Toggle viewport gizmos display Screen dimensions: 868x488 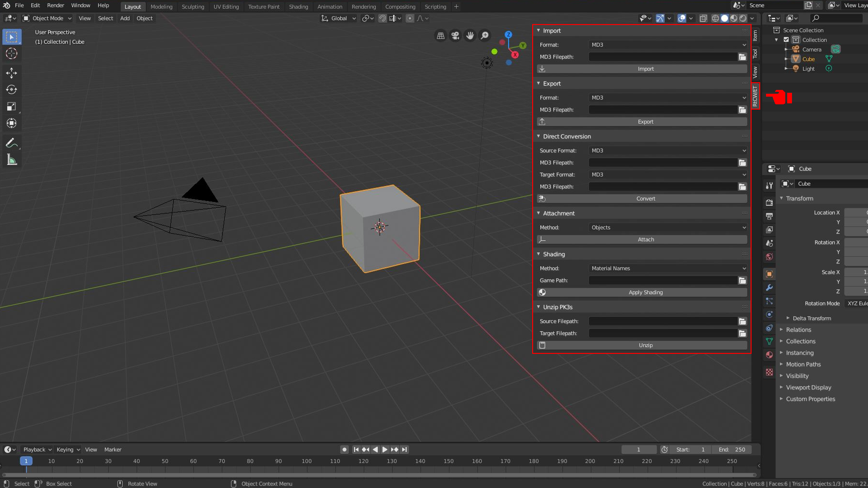click(x=660, y=18)
